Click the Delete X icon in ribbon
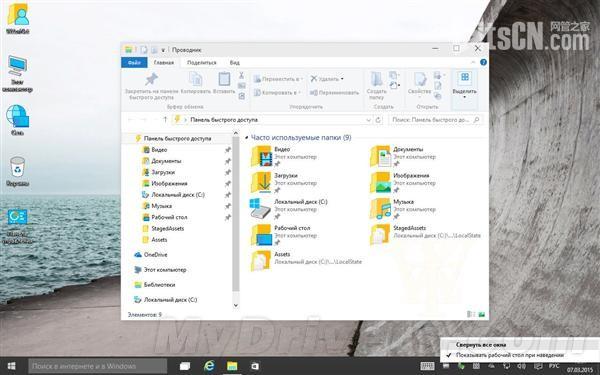Screen dimensions: 600x375 click(314, 79)
